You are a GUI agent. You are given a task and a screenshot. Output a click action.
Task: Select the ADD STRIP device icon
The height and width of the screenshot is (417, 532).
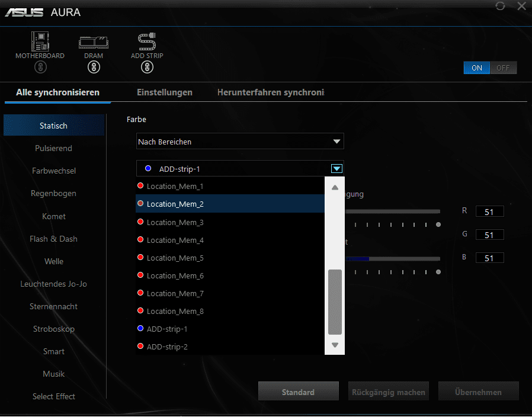click(147, 41)
